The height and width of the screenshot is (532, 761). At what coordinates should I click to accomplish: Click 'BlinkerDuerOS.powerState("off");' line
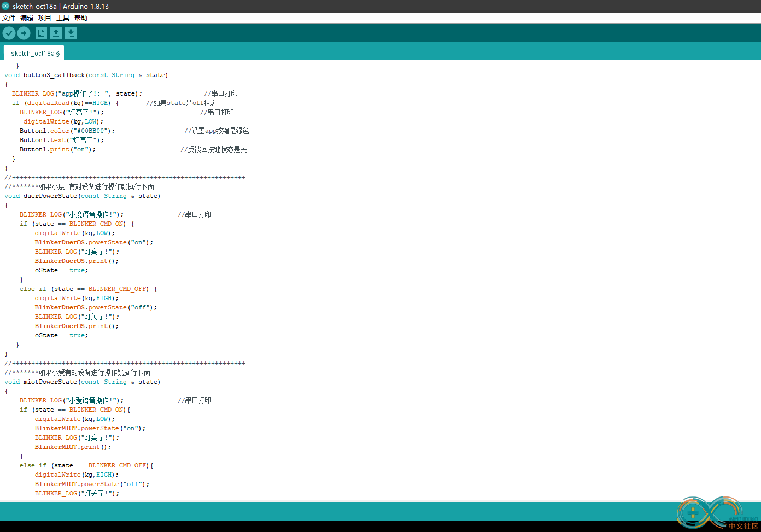[x=96, y=308]
